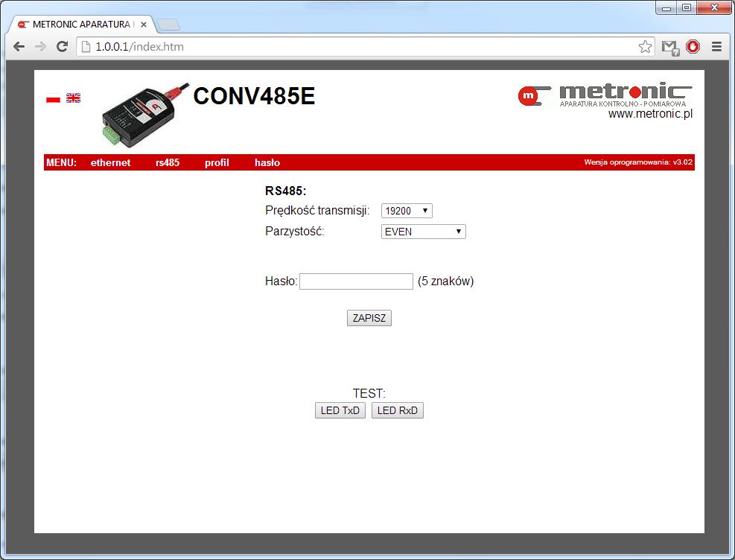Open the ethernet menu page
735x560 pixels.
(x=111, y=162)
